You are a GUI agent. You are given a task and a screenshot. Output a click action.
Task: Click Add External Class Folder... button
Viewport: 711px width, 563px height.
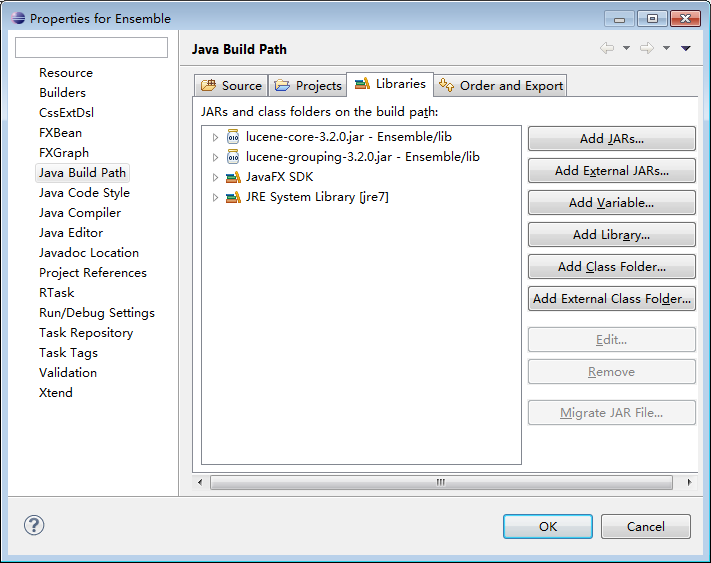[x=612, y=298]
